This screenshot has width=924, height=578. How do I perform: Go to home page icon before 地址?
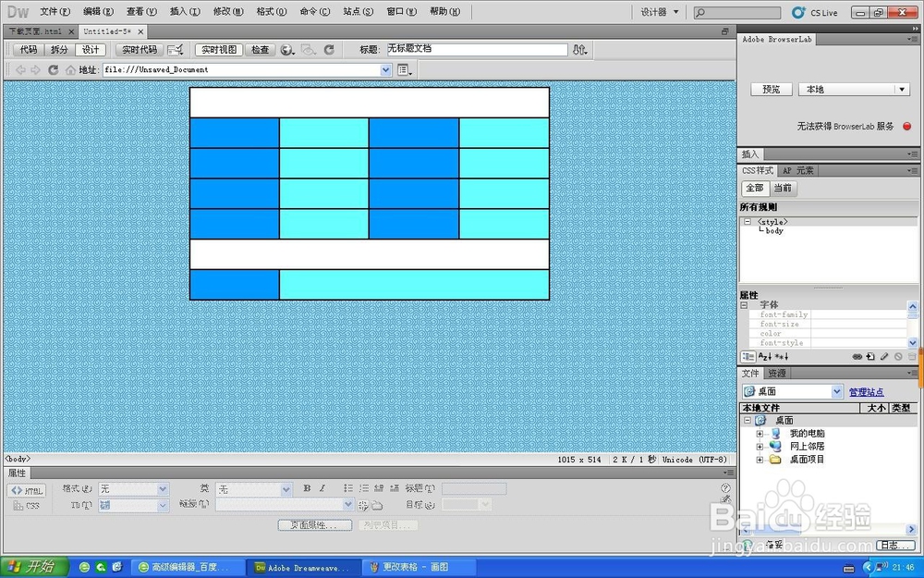[71, 70]
